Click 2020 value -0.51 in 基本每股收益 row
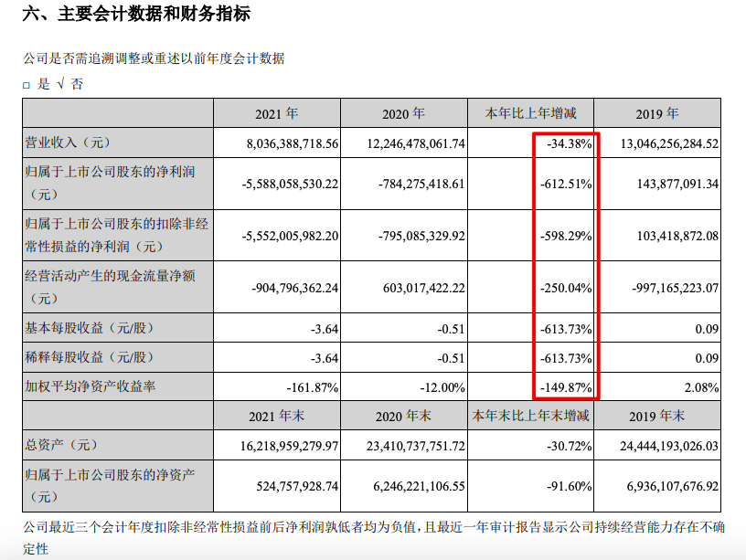The width and height of the screenshot is (746, 560). 451,329
